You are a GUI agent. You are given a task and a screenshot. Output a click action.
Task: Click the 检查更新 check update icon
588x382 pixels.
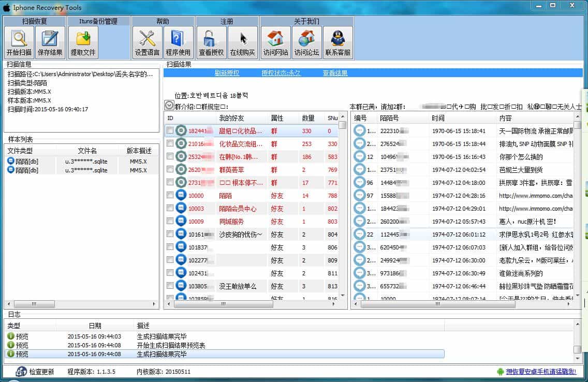pos(21,372)
